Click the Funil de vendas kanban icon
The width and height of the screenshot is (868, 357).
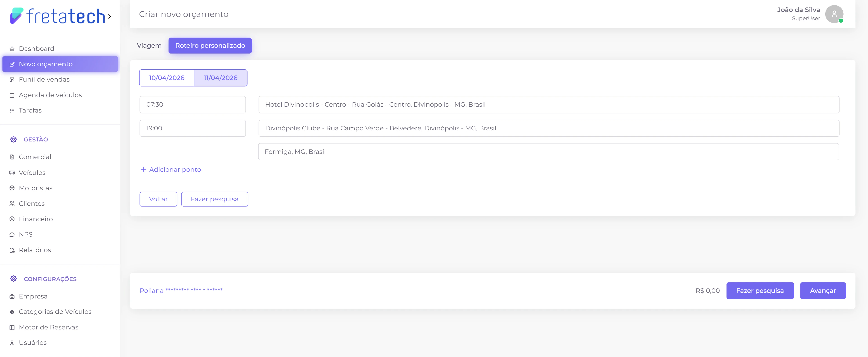tap(12, 80)
